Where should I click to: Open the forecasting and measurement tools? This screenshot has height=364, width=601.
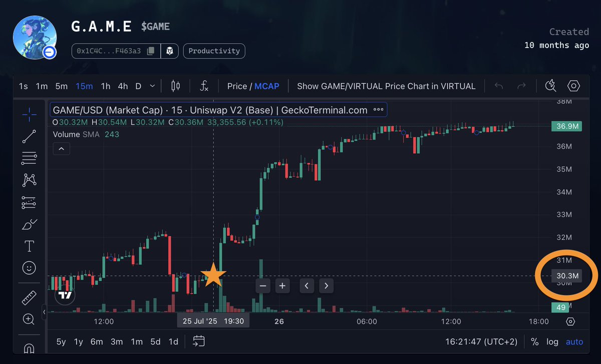click(x=29, y=202)
